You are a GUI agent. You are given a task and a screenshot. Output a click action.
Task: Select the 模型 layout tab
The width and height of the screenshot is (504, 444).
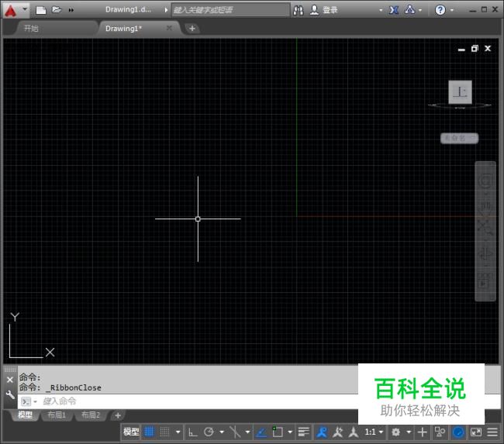click(25, 415)
